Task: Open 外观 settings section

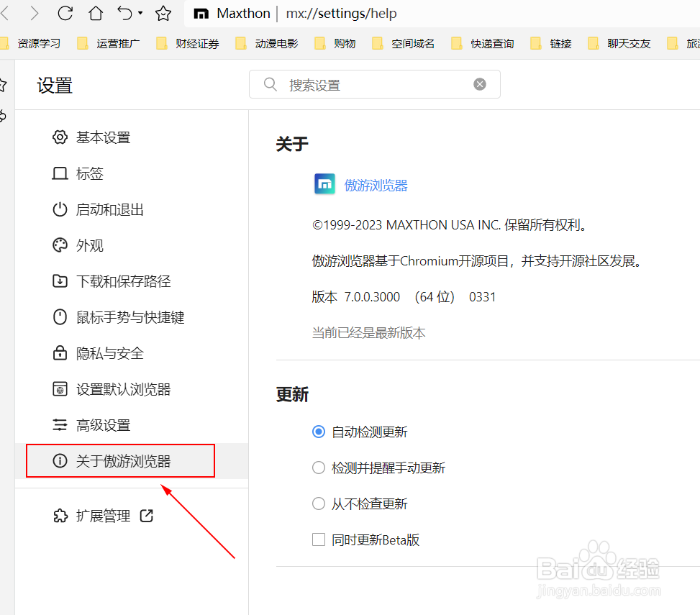Action: click(x=90, y=245)
